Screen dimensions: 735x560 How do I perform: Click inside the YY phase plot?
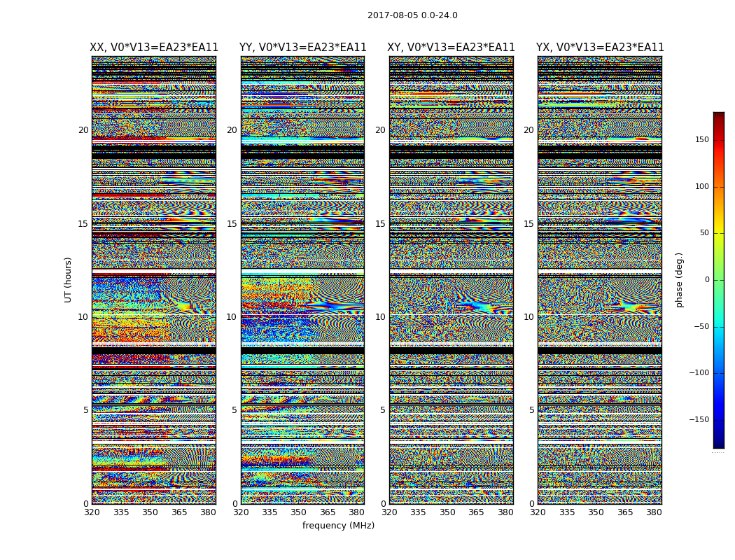coord(302,280)
